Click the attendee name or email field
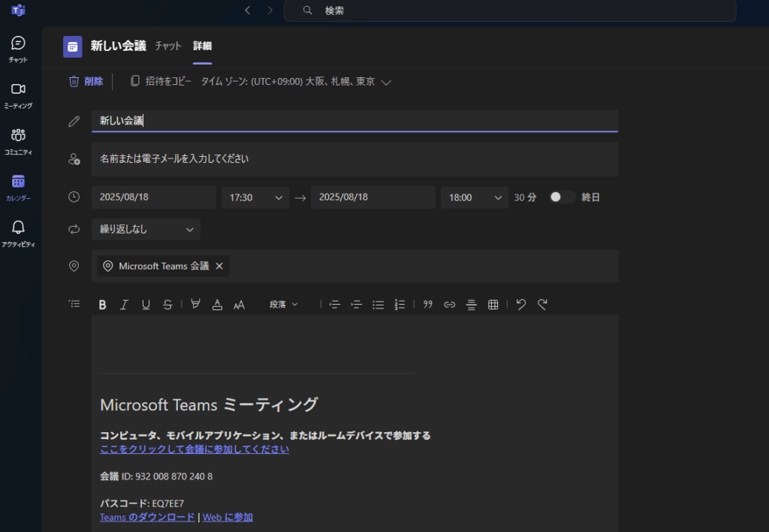 (x=354, y=159)
